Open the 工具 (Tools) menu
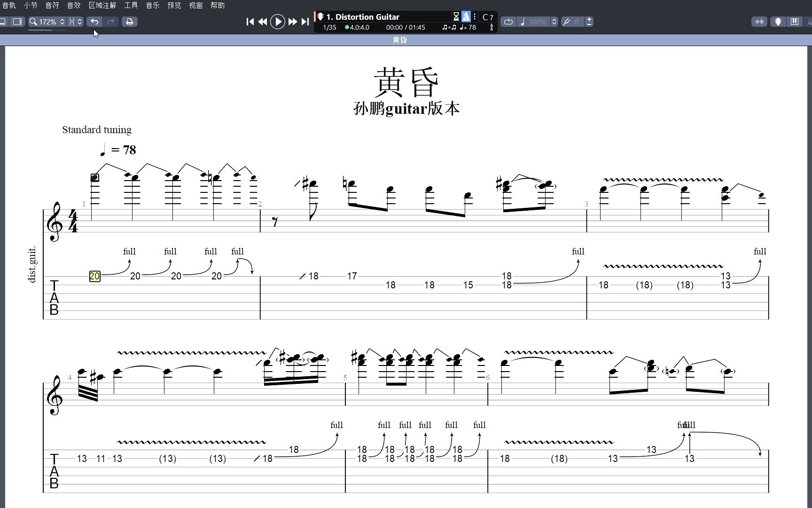The image size is (812, 508). (131, 5)
